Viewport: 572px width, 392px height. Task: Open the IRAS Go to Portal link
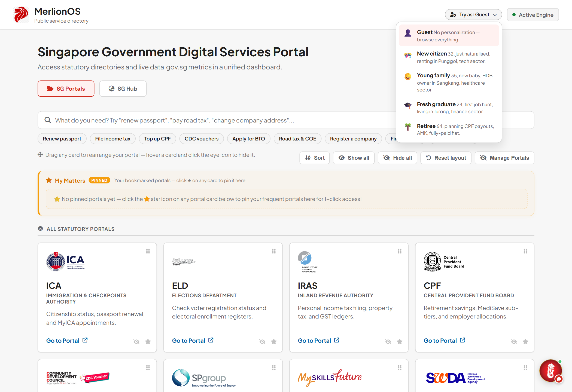[x=319, y=341]
